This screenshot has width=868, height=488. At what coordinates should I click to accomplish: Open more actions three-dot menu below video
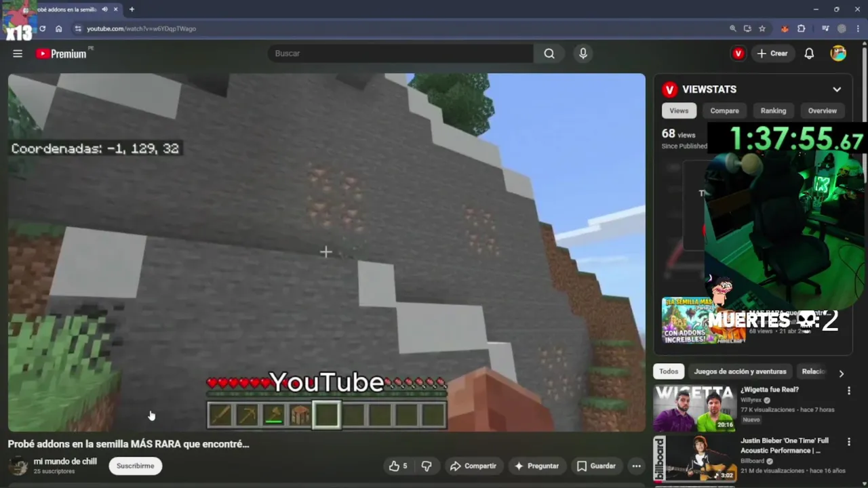point(636,466)
